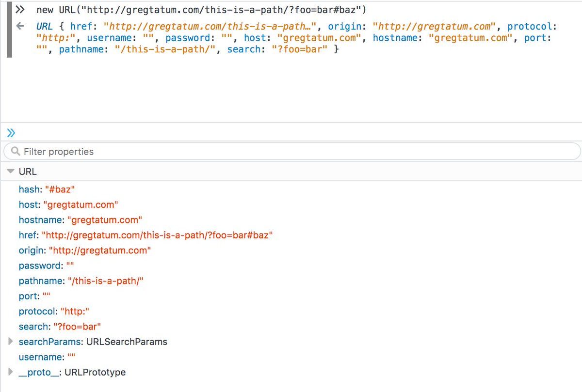Select the origin property row
The width and height of the screenshot is (582, 392).
pyautogui.click(x=85, y=251)
